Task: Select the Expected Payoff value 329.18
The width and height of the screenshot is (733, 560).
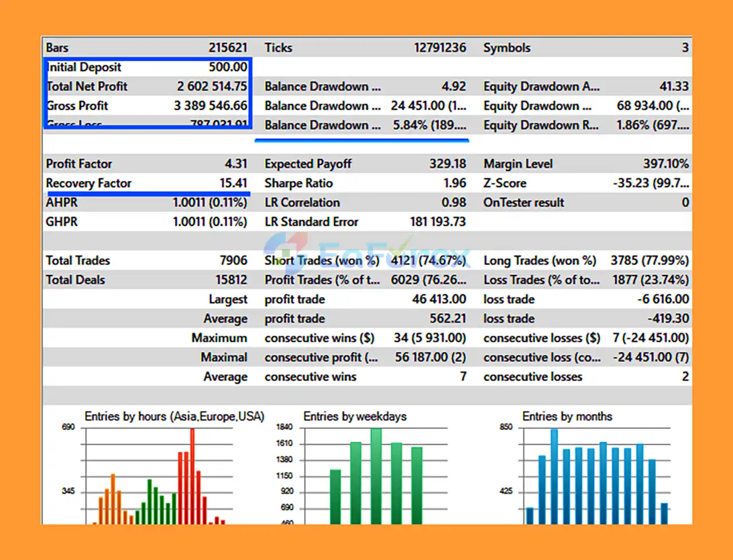Action: tap(447, 164)
